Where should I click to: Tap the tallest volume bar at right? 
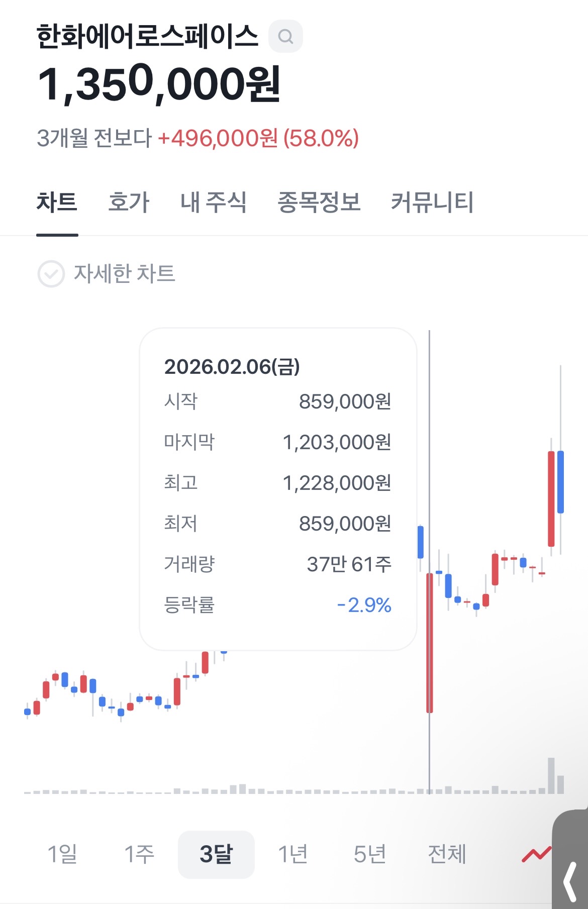[551, 776]
